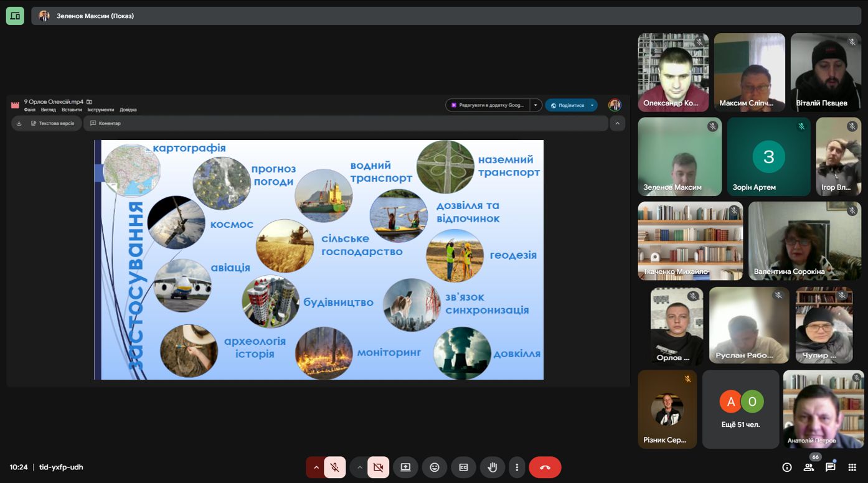
Task: Open the 'Інструменти' menu
Action: coord(101,110)
